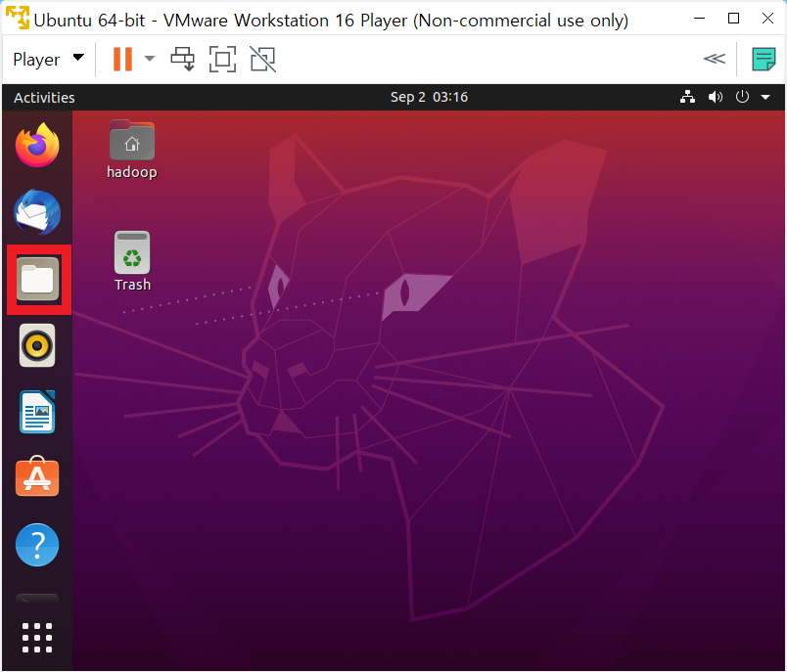Image resolution: width=787 pixels, height=672 pixels.
Task: Enter full screen mode
Action: pyautogui.click(x=222, y=59)
